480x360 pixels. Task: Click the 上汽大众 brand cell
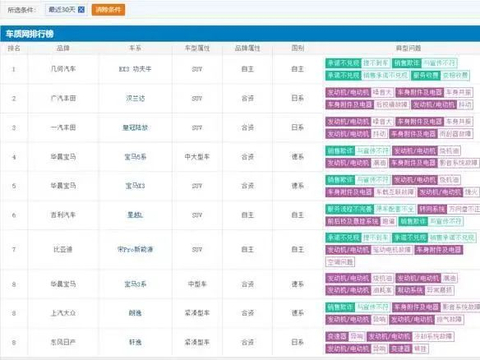point(63,313)
